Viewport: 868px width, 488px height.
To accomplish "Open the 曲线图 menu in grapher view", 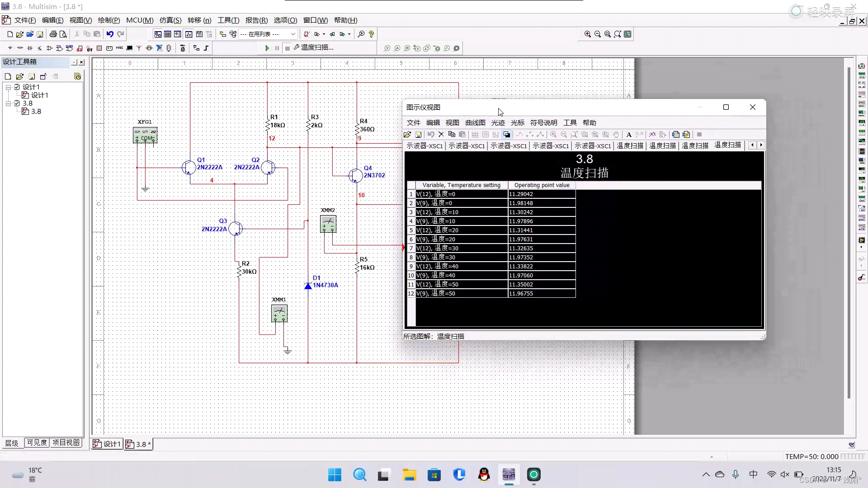I will 475,123.
